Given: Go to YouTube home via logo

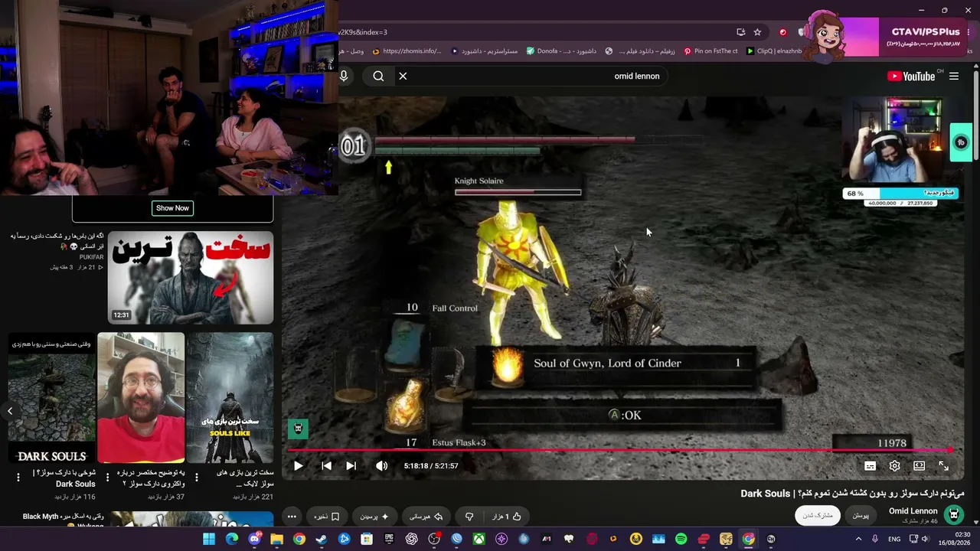Looking at the screenshot, I should tap(910, 76).
